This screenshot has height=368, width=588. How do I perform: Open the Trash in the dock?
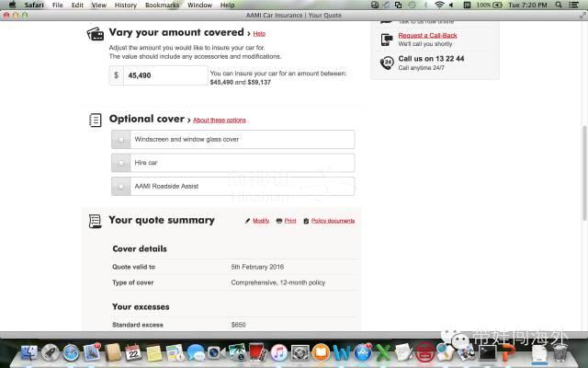tap(560, 352)
